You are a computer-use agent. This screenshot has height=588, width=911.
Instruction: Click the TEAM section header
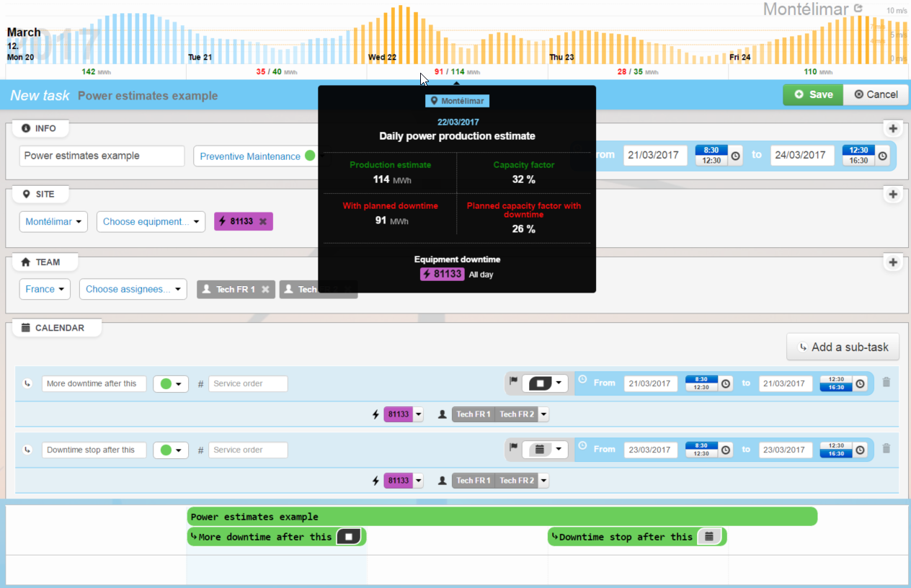[x=45, y=262]
